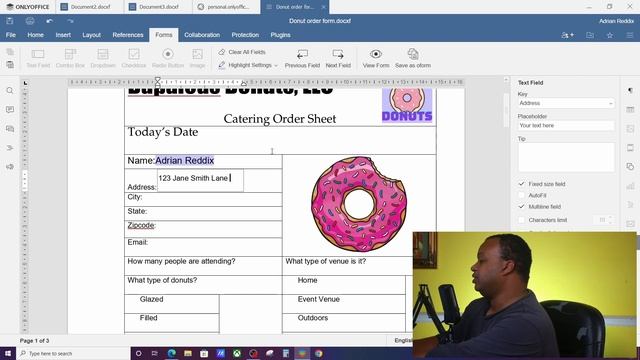
Task: Open File Explorer from the taskbar
Action: tap(188, 353)
